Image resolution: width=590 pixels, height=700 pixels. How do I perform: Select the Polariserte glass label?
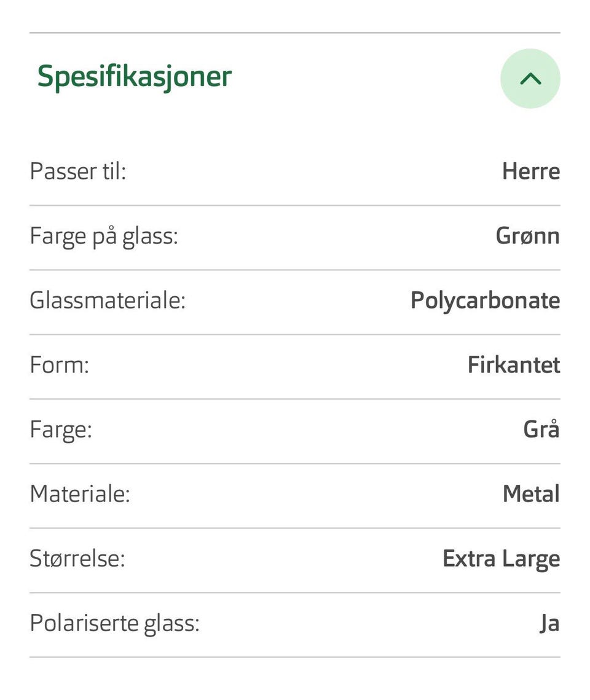click(114, 624)
